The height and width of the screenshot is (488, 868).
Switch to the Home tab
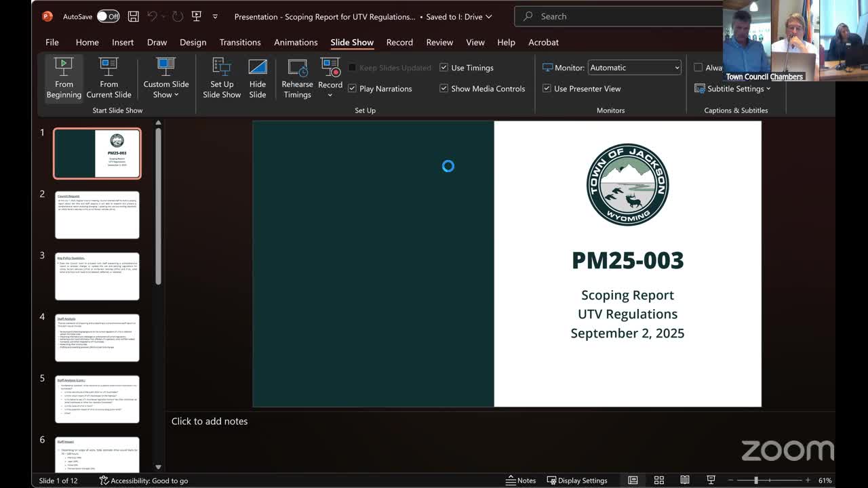click(x=87, y=42)
